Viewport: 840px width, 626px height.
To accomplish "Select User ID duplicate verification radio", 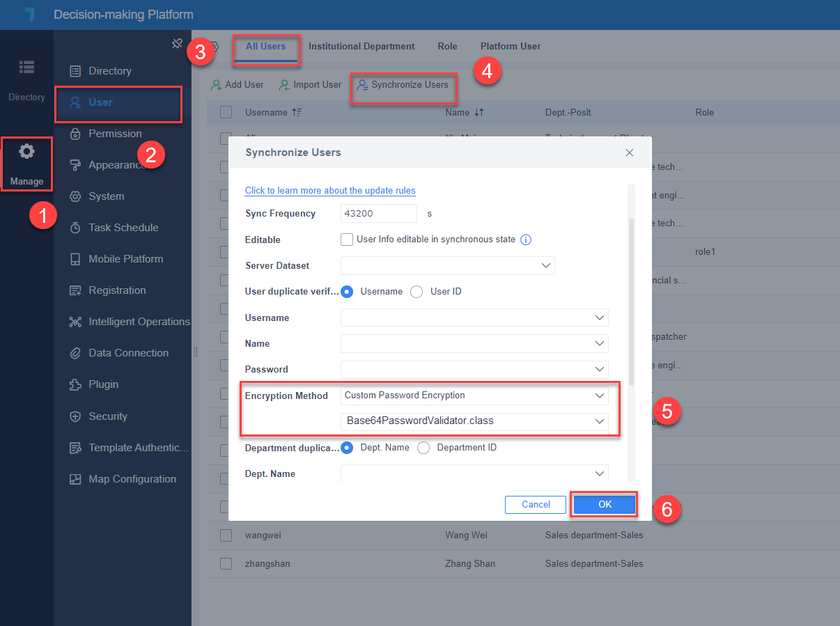I will (417, 292).
